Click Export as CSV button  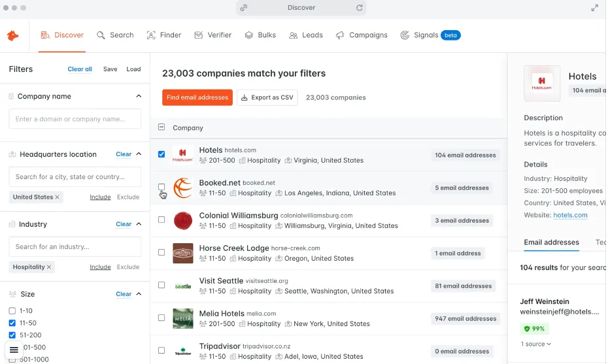point(267,97)
